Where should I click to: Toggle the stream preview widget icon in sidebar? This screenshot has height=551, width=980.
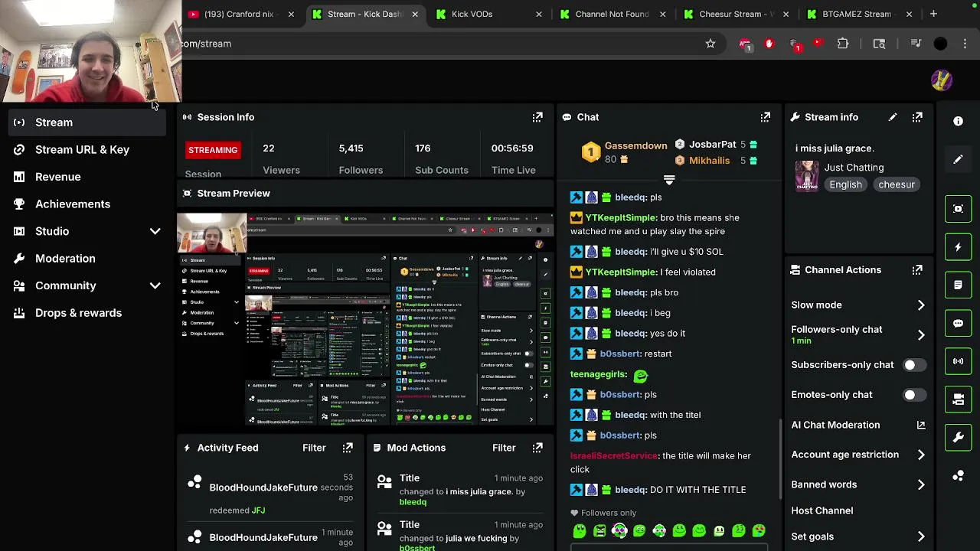coord(958,209)
